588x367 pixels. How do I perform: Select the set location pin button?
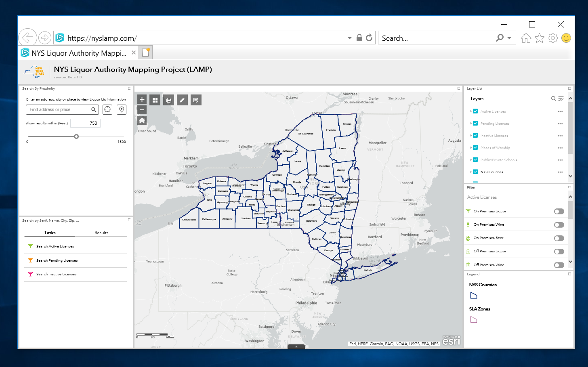pyautogui.click(x=122, y=109)
